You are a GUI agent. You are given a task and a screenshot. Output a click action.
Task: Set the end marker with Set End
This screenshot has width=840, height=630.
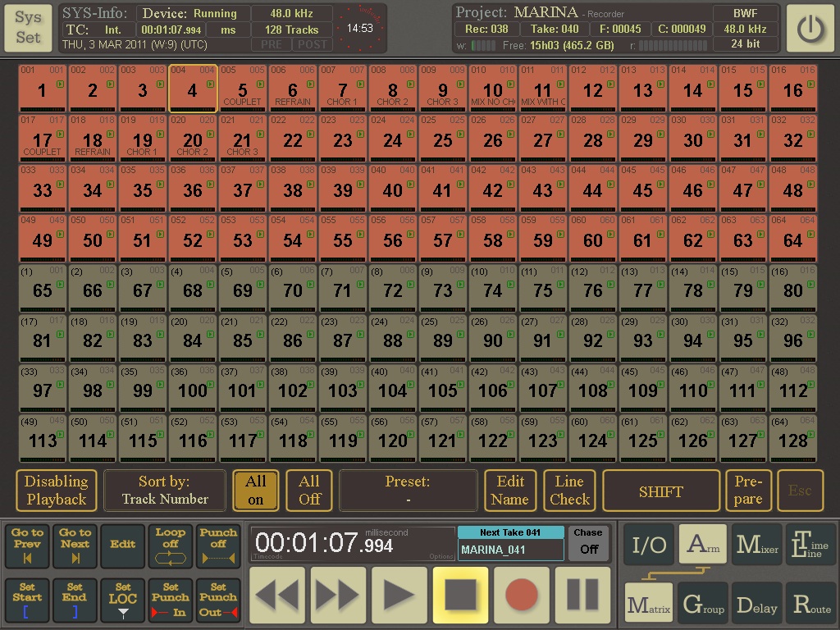(75, 600)
